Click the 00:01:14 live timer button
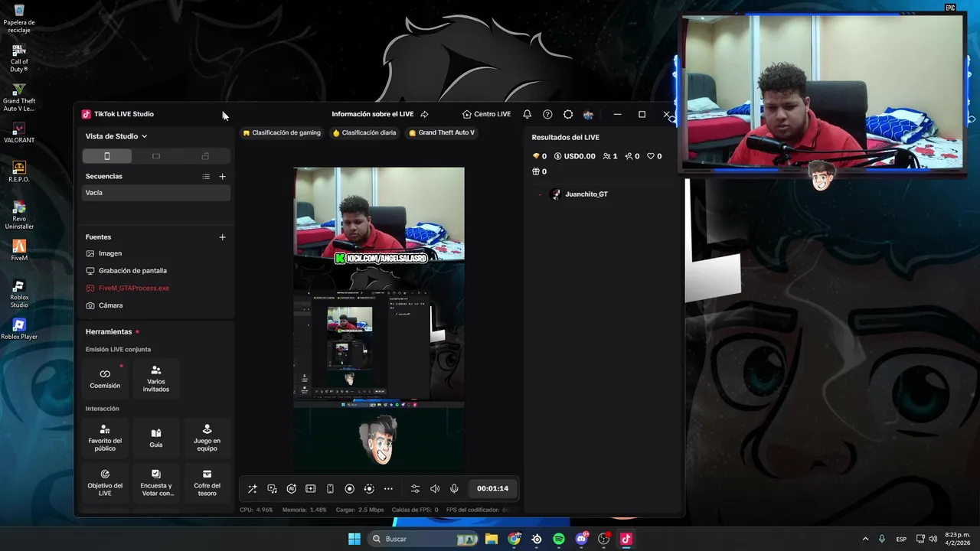This screenshot has height=551, width=980. [492, 488]
